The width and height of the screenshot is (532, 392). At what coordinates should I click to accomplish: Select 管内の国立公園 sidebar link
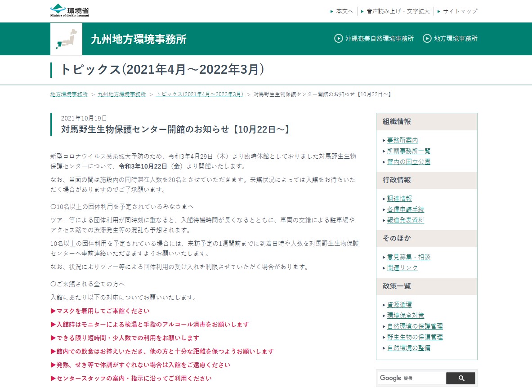(409, 162)
